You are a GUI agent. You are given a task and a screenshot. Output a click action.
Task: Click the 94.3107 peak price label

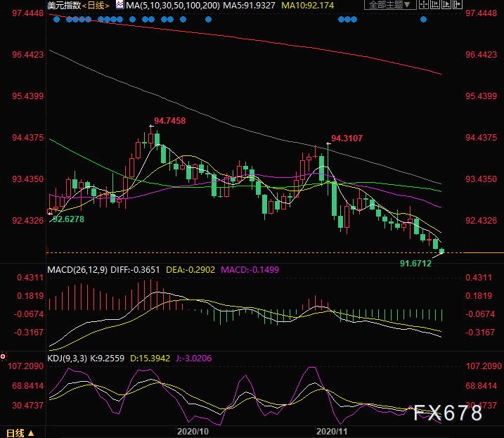click(347, 138)
